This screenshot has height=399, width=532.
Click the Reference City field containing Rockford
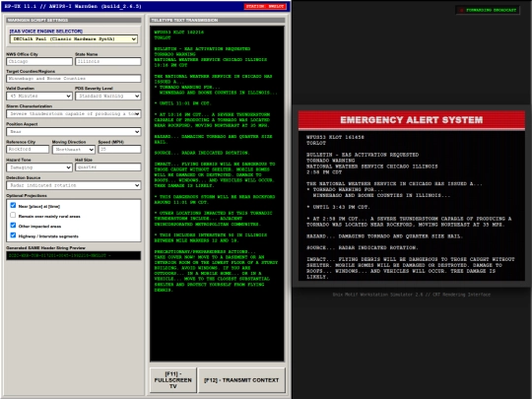point(28,150)
